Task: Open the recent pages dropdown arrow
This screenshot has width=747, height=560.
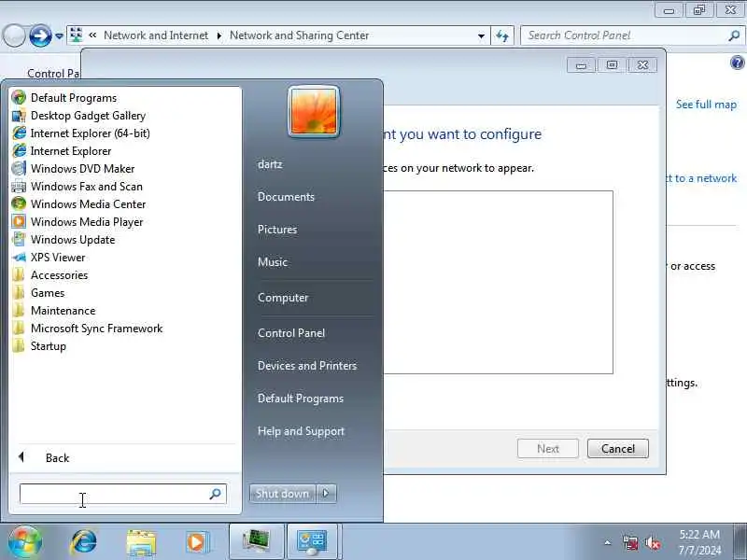Action: pyautogui.click(x=59, y=36)
